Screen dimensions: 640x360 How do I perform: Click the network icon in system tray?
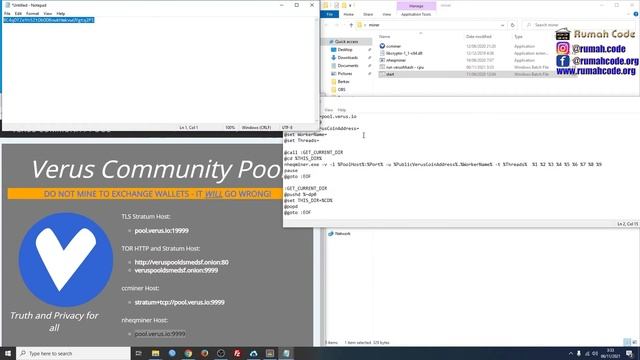[x=587, y=353]
